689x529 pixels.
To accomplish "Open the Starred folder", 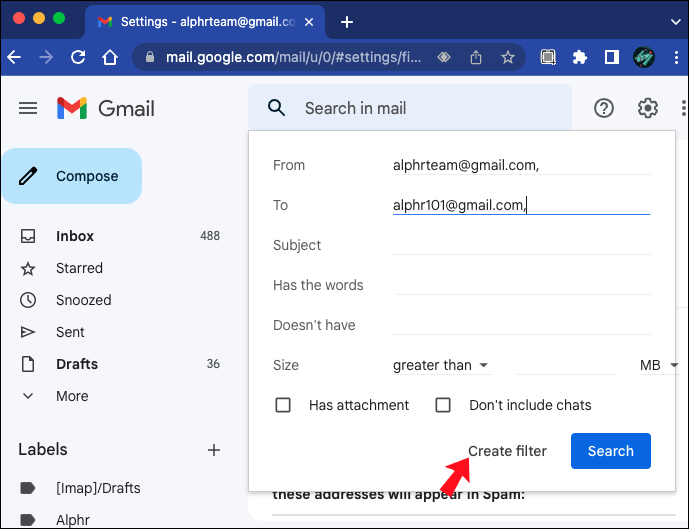I will (x=79, y=268).
